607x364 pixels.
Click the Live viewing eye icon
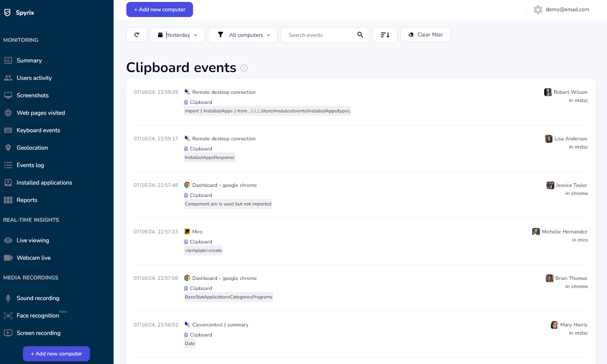point(8,240)
